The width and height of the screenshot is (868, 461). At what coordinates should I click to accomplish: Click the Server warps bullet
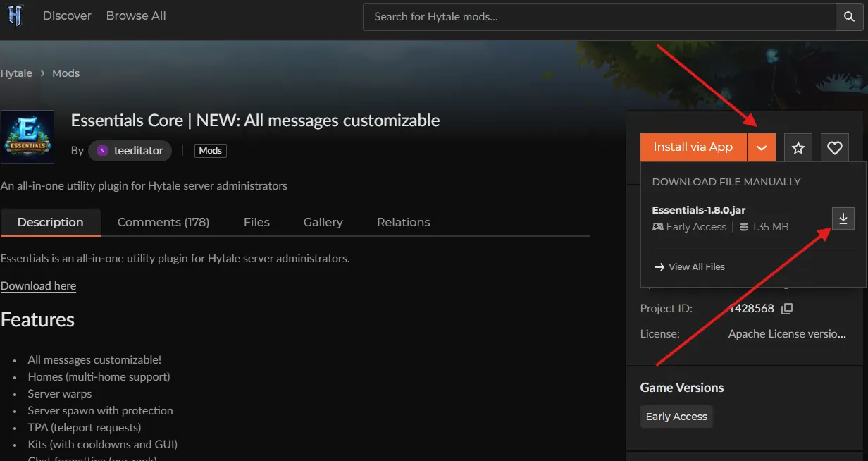coord(60,394)
